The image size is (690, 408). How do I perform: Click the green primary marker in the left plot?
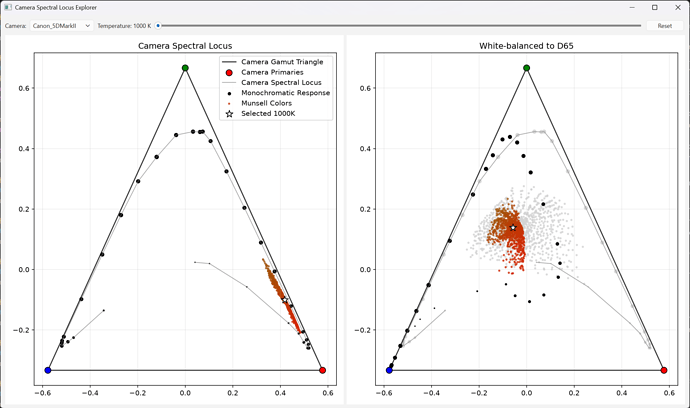(x=185, y=68)
